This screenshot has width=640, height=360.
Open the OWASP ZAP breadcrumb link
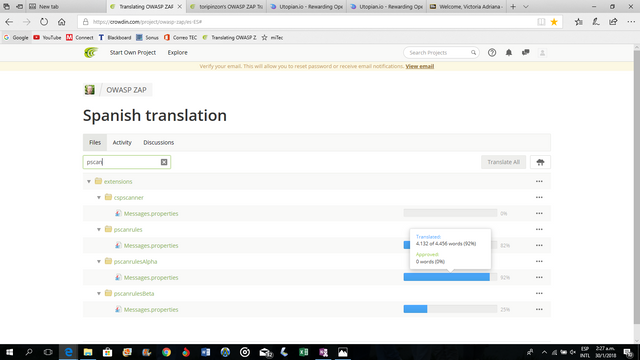[x=126, y=90]
